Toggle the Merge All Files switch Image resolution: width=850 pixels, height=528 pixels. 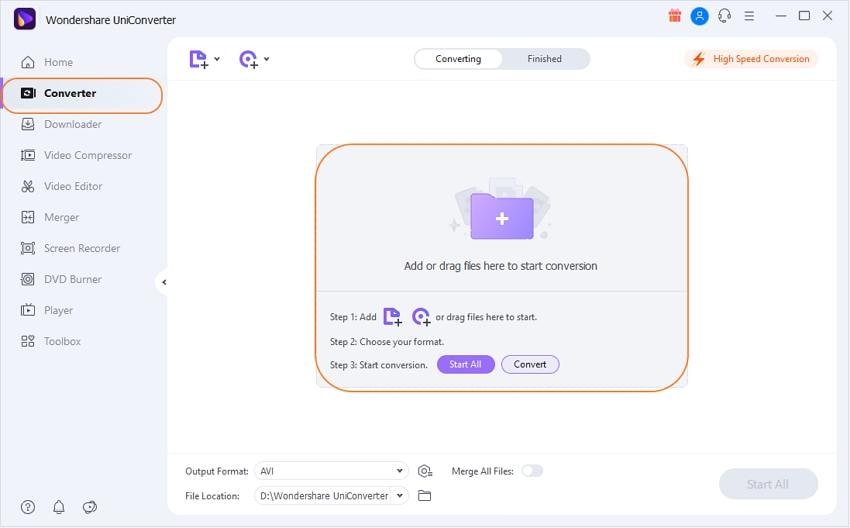pyautogui.click(x=532, y=471)
